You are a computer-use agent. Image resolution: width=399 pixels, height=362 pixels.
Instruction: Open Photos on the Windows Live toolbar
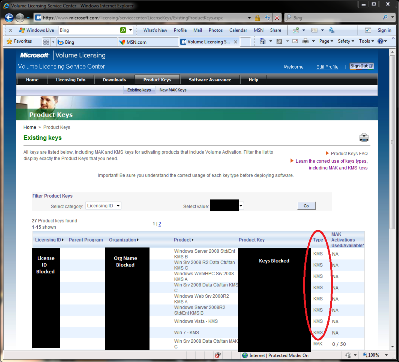215,30
